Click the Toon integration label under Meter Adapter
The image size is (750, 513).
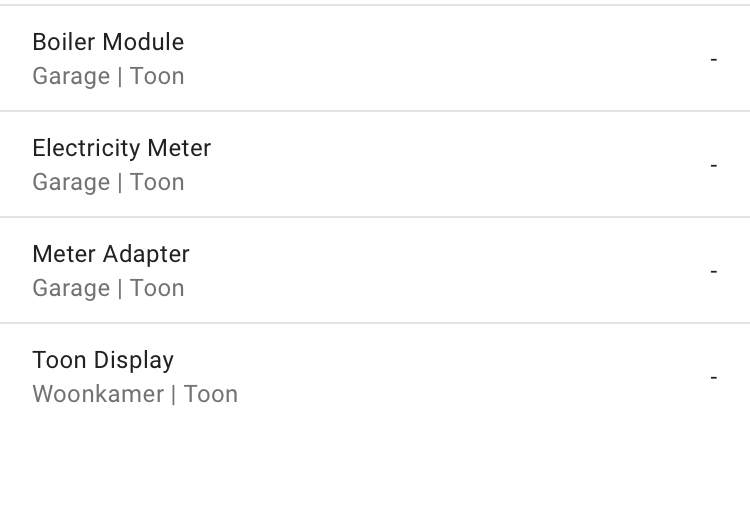click(157, 288)
